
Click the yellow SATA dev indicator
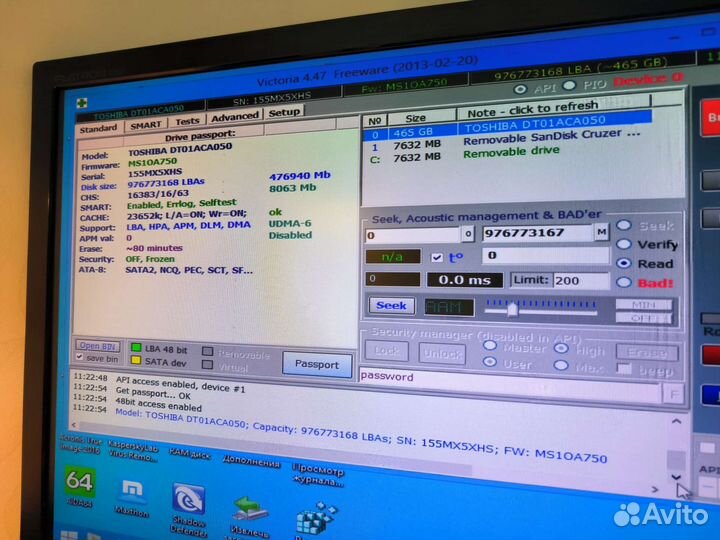coord(136,360)
